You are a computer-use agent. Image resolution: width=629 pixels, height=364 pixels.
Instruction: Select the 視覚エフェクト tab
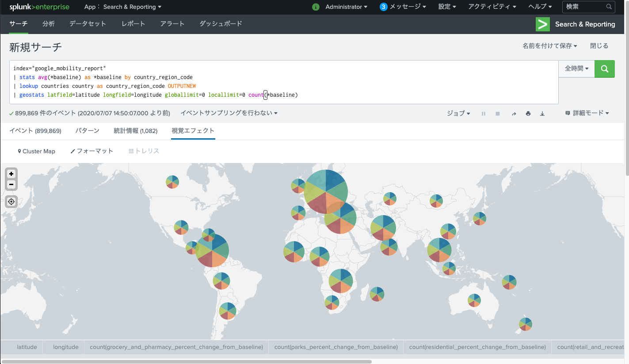(193, 131)
